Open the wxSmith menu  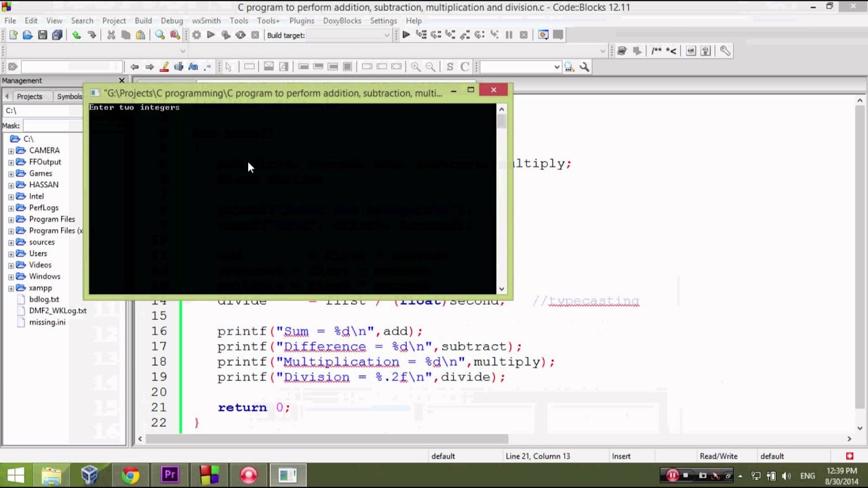[206, 21]
